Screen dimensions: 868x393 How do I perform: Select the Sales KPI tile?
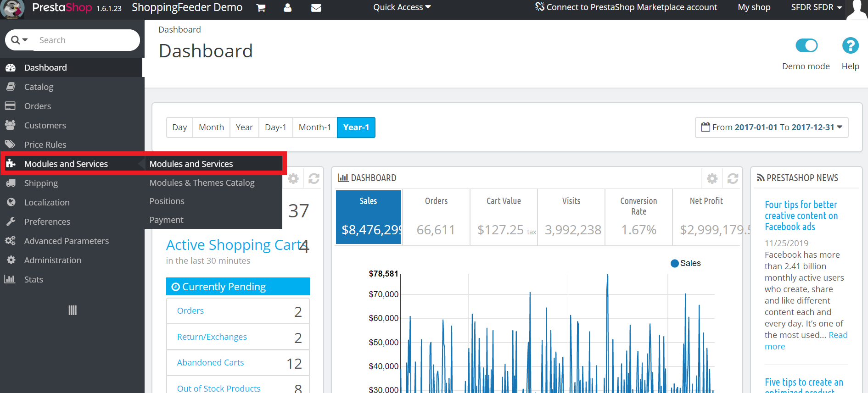(x=369, y=217)
